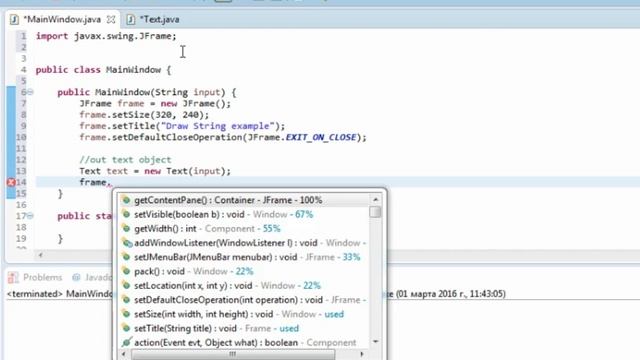Click the suggestion list scroll up arrow
This screenshot has width=640, height=360.
(375, 200)
